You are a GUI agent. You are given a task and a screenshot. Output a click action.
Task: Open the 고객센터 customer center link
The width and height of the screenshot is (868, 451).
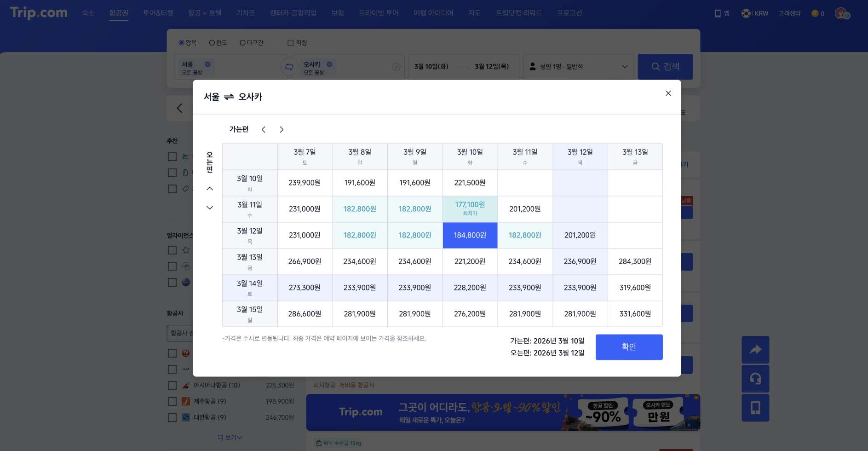[x=789, y=13]
